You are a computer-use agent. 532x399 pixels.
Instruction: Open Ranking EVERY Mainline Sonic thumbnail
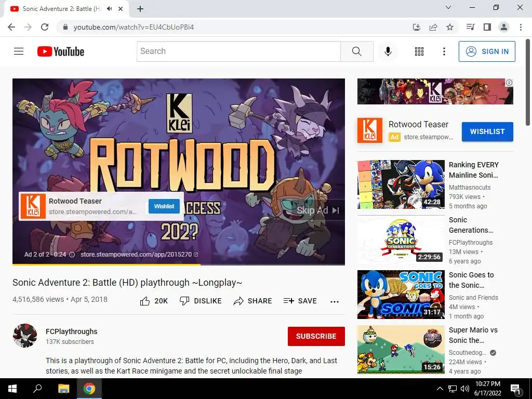[401, 184]
